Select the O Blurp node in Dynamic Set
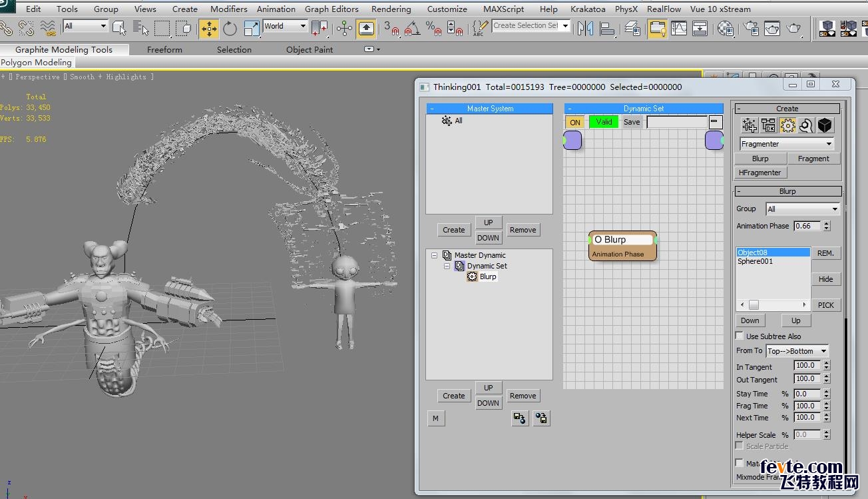The width and height of the screenshot is (868, 499). point(623,246)
